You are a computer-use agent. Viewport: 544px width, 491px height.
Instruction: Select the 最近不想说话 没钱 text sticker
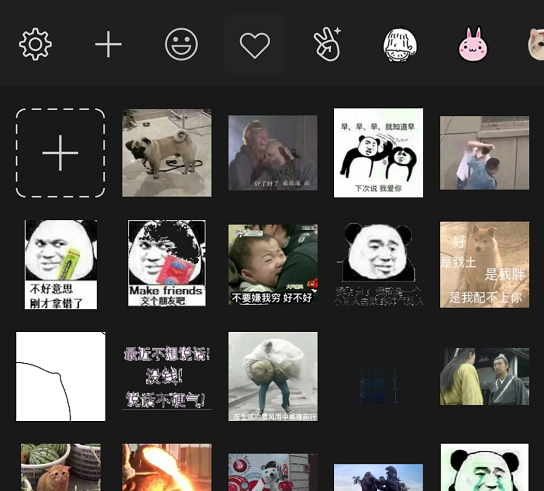point(167,377)
